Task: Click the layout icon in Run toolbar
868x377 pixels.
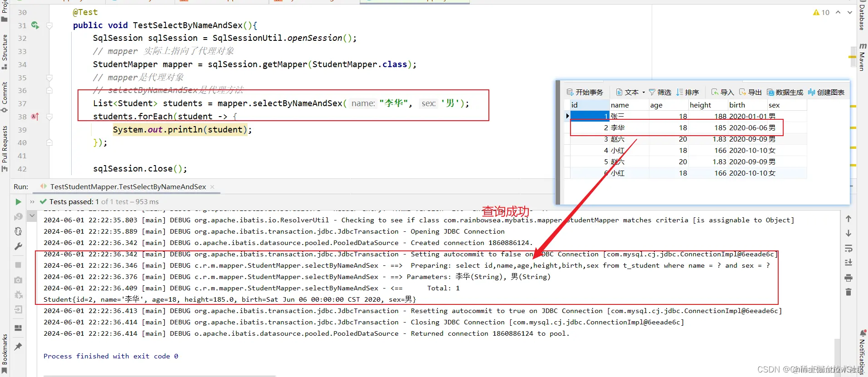Action: pyautogui.click(x=18, y=328)
